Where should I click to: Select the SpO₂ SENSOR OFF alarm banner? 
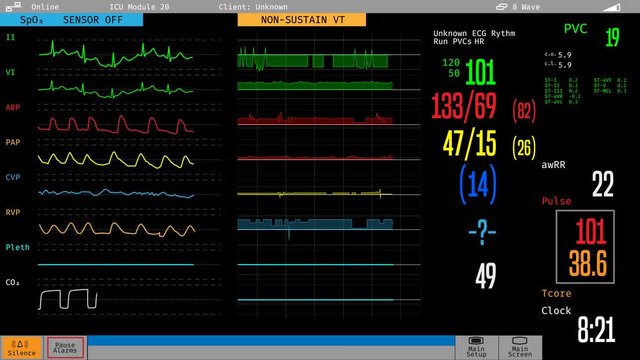(71, 20)
